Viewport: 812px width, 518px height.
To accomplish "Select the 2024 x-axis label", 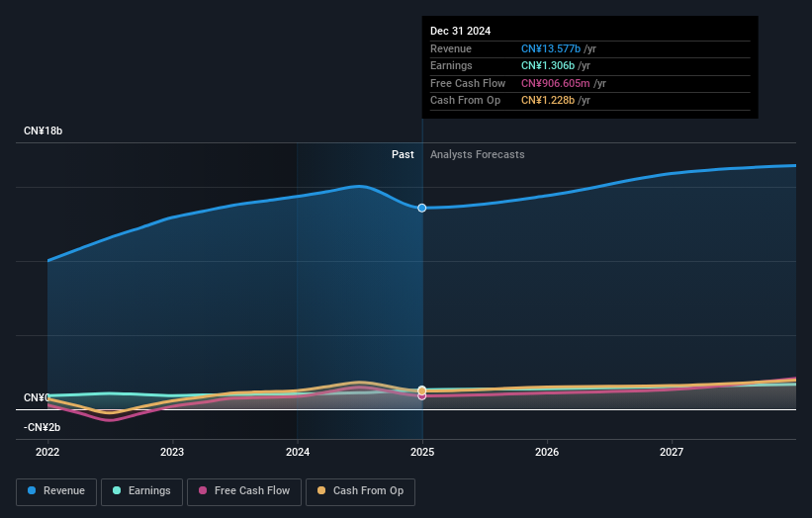I will pyautogui.click(x=298, y=453).
